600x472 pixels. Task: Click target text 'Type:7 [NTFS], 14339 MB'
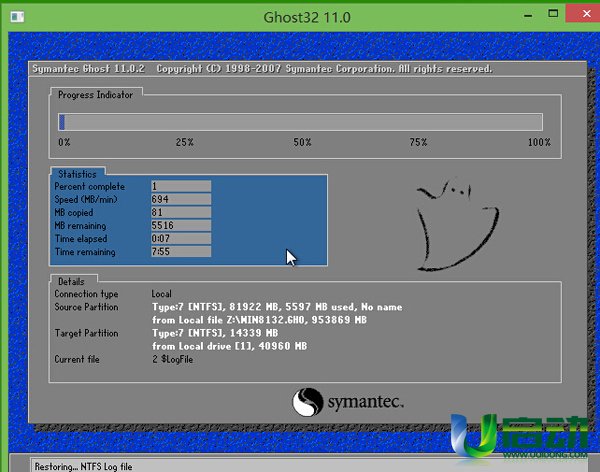coord(215,333)
